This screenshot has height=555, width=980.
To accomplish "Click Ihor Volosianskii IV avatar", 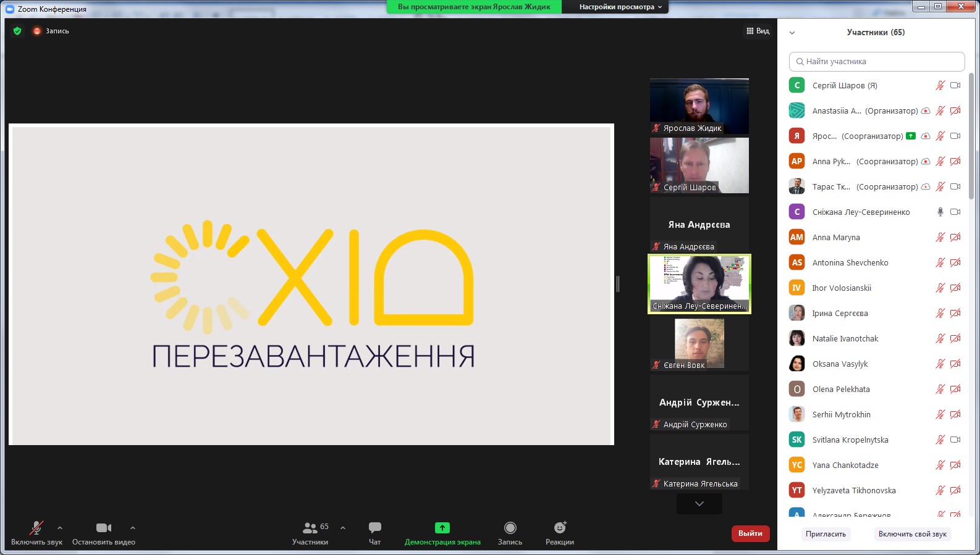I will (797, 288).
